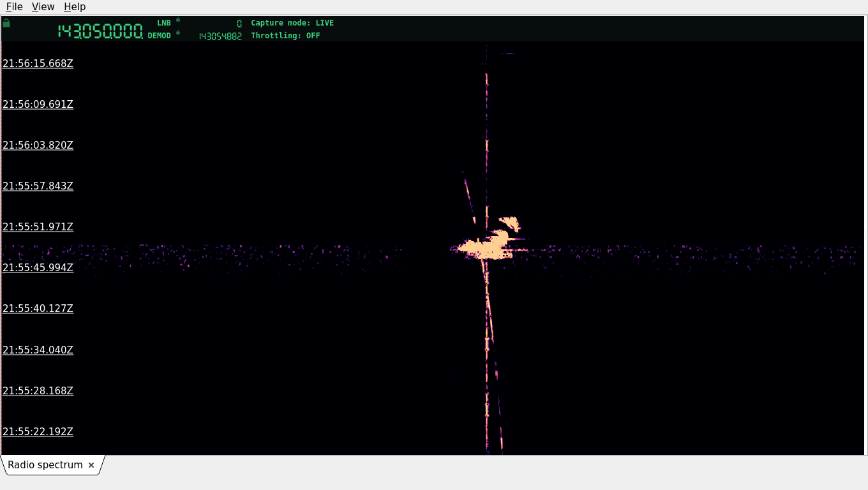This screenshot has width=868, height=490.
Task: Click the DEMOD label
Action: point(160,36)
